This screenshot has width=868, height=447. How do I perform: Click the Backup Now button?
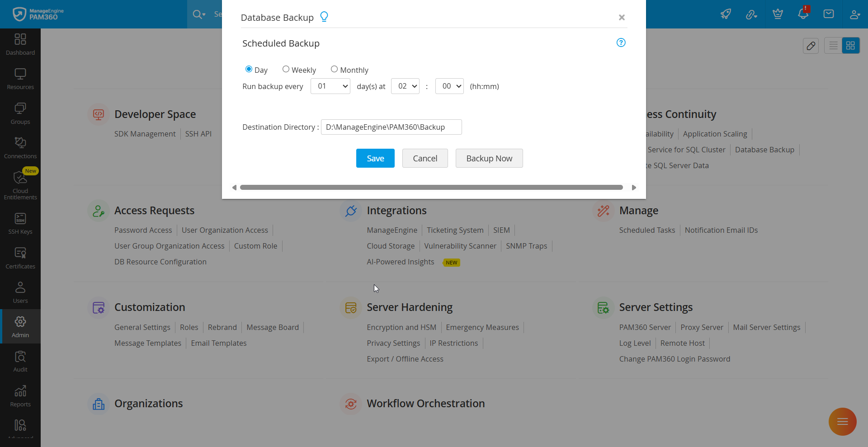tap(489, 158)
